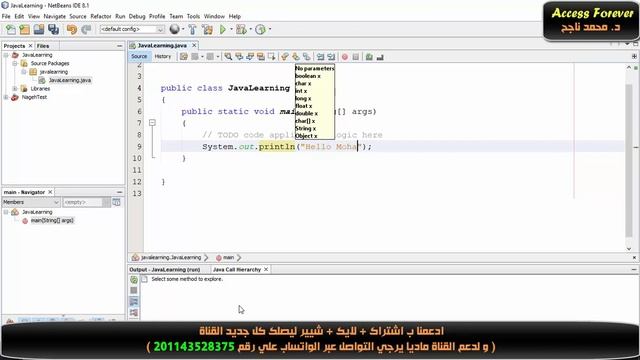Screen dimensions: 640x360
Task: Switch editor to History view
Action: [x=163, y=56]
